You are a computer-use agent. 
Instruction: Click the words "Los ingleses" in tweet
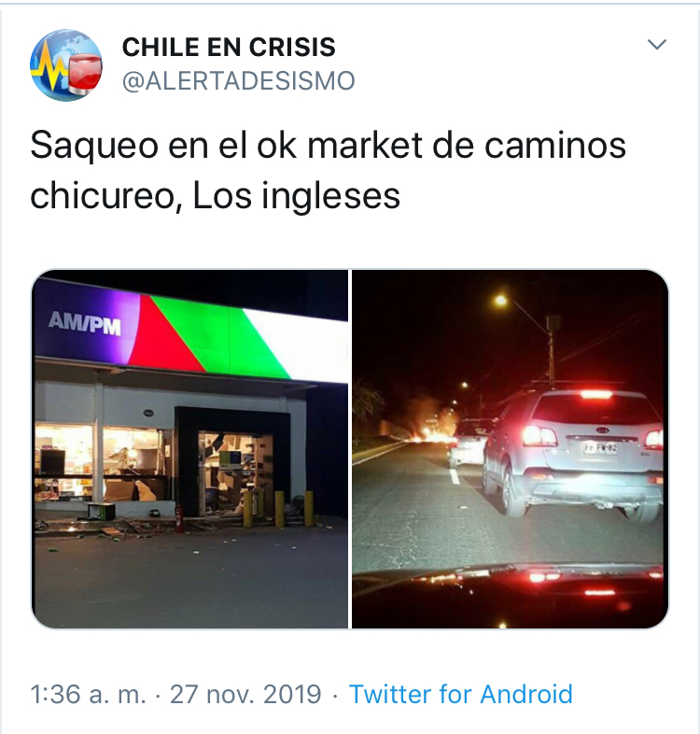click(x=297, y=196)
